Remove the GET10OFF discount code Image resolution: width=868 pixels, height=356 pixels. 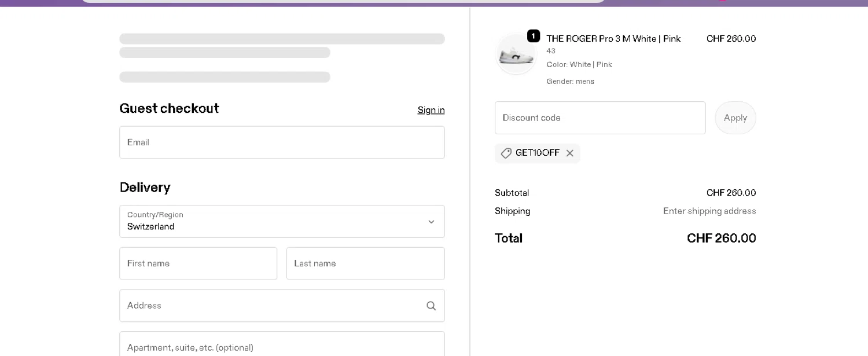tap(570, 153)
